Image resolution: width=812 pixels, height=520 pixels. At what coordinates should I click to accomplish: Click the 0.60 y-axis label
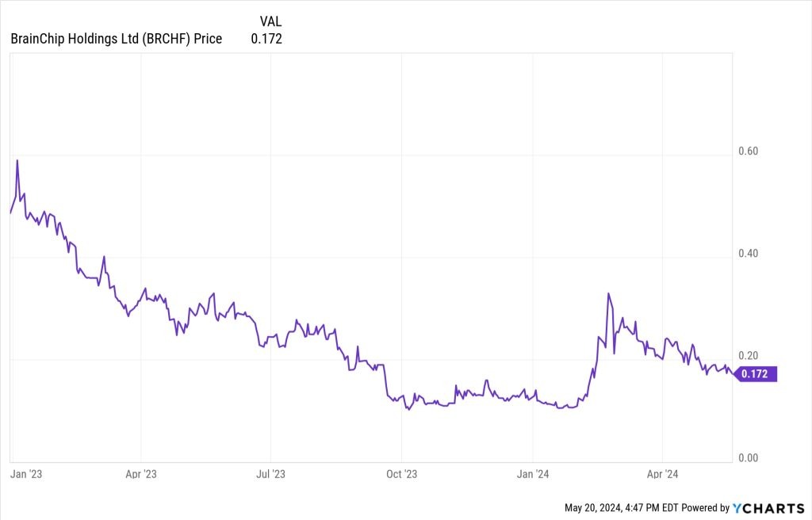coord(749,151)
